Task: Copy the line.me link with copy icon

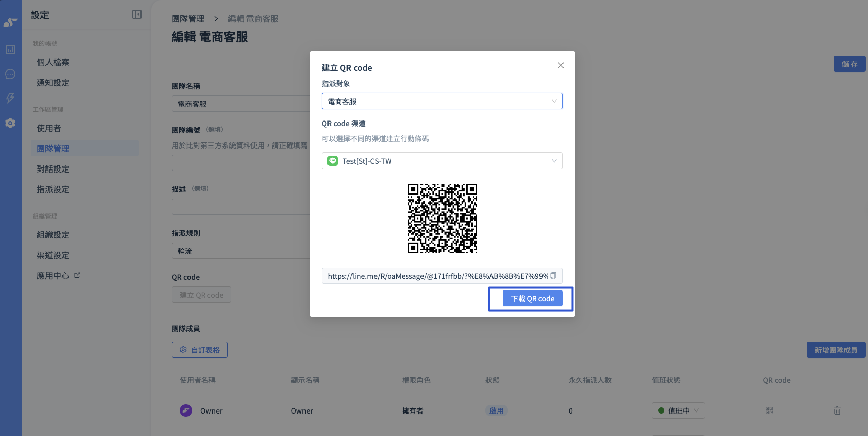Action: (553, 276)
